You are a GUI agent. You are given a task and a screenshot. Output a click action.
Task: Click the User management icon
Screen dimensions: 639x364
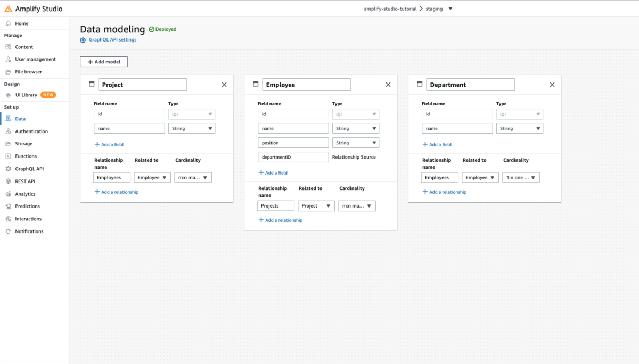pyautogui.click(x=8, y=59)
